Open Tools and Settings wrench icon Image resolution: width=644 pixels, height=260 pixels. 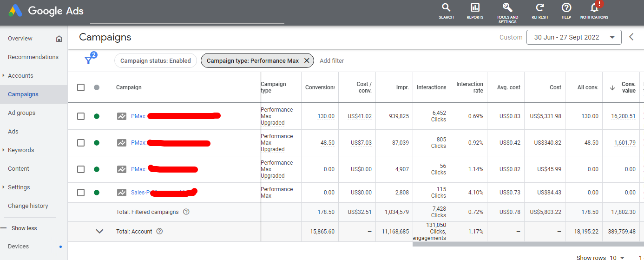tap(507, 8)
